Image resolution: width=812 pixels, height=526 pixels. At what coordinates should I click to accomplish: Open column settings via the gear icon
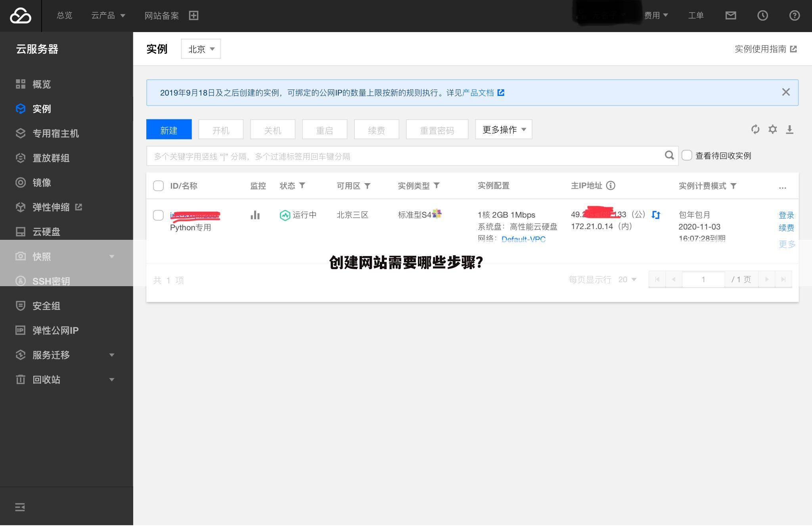pyautogui.click(x=772, y=129)
